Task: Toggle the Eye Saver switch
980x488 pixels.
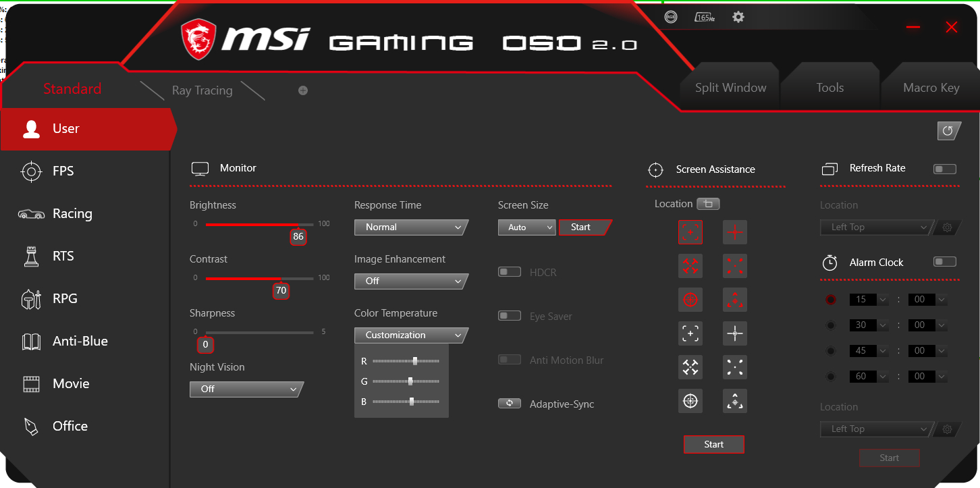Action: tap(510, 316)
